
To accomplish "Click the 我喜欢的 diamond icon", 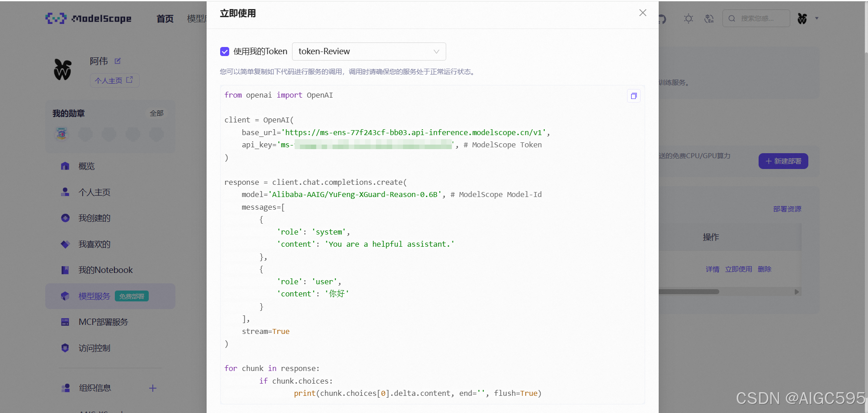I will click(x=65, y=244).
